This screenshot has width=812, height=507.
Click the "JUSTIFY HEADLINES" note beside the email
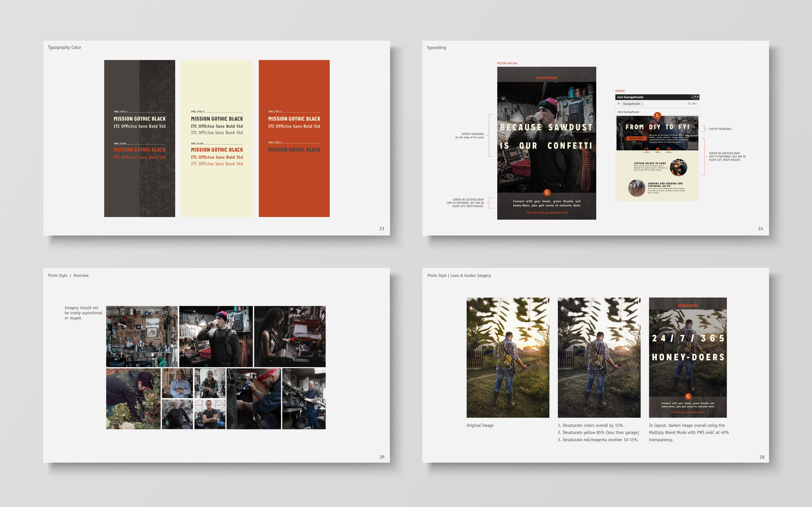click(720, 129)
